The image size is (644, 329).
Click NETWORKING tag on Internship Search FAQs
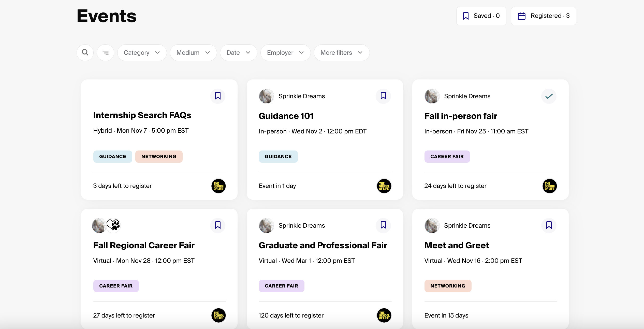(x=159, y=157)
